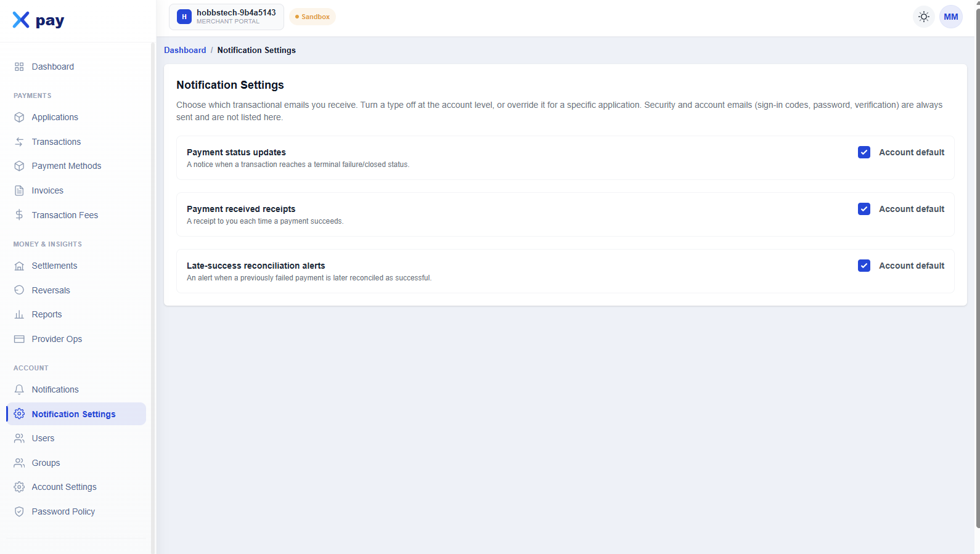Screen dimensions: 980x554
Task: Toggle the light/dark theme sun icon
Action: coord(923,17)
